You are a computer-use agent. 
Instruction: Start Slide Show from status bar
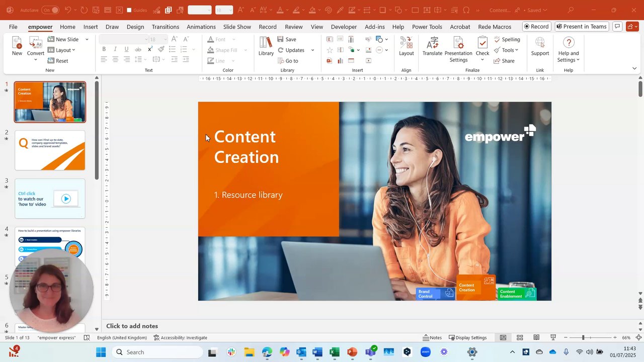[553, 337]
